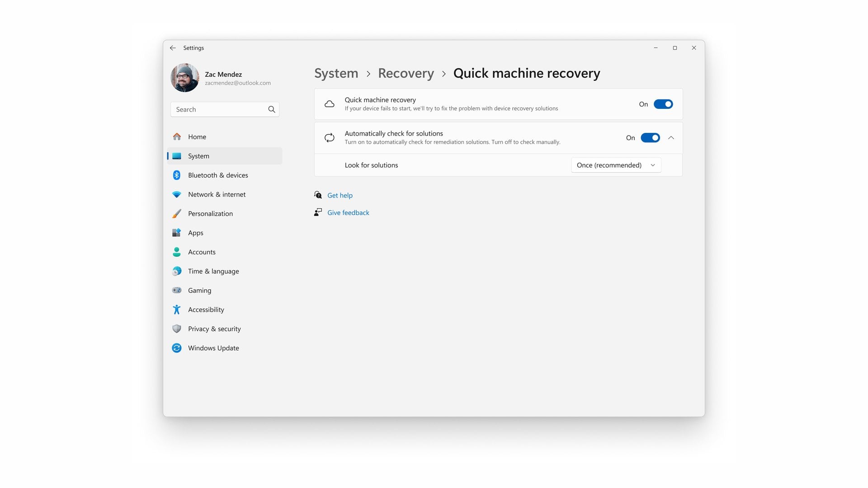
Task: Click the Gaming controller icon
Action: [x=177, y=290]
